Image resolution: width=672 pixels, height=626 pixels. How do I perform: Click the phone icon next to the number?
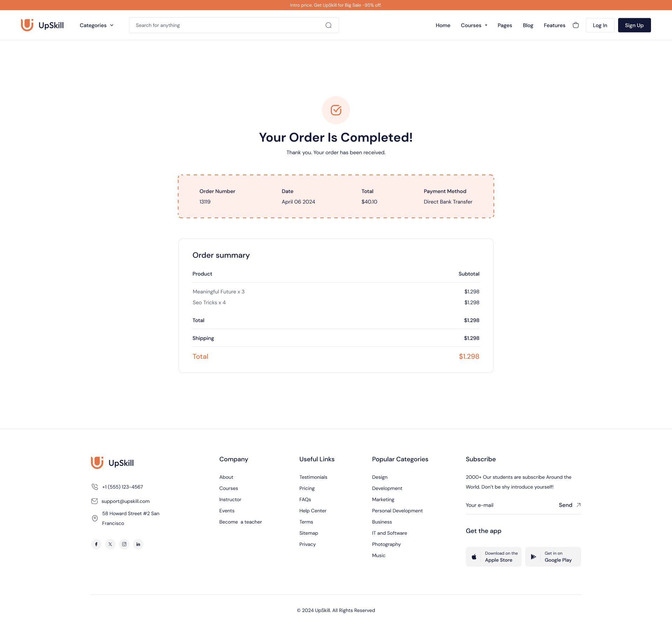pos(94,486)
